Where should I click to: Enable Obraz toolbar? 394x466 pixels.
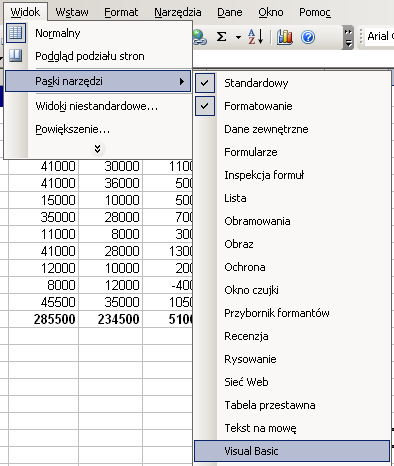(x=292, y=244)
